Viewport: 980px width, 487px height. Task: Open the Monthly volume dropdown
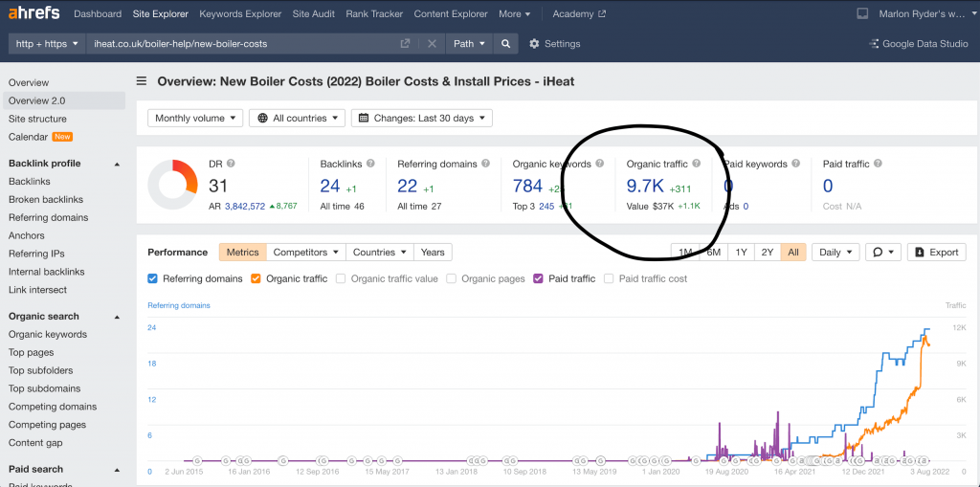(x=195, y=118)
